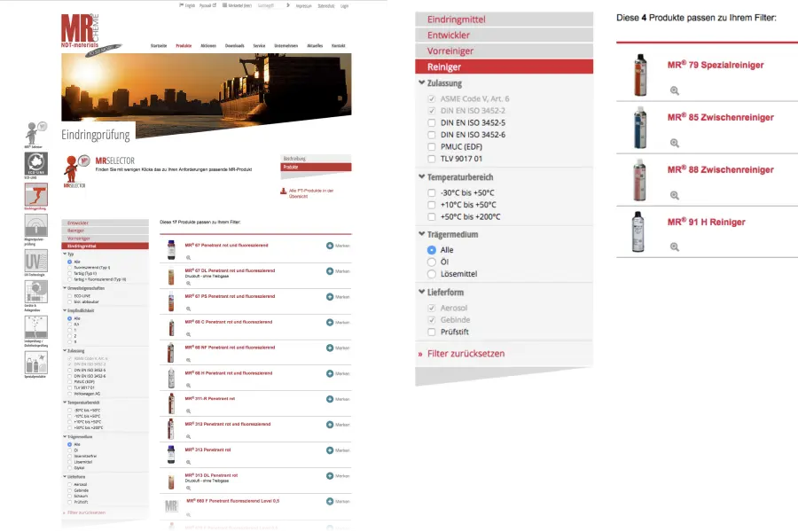Collapse Trägermedium section in enlarged filter
Image resolution: width=798 pixels, height=532 pixels.
[x=421, y=234]
